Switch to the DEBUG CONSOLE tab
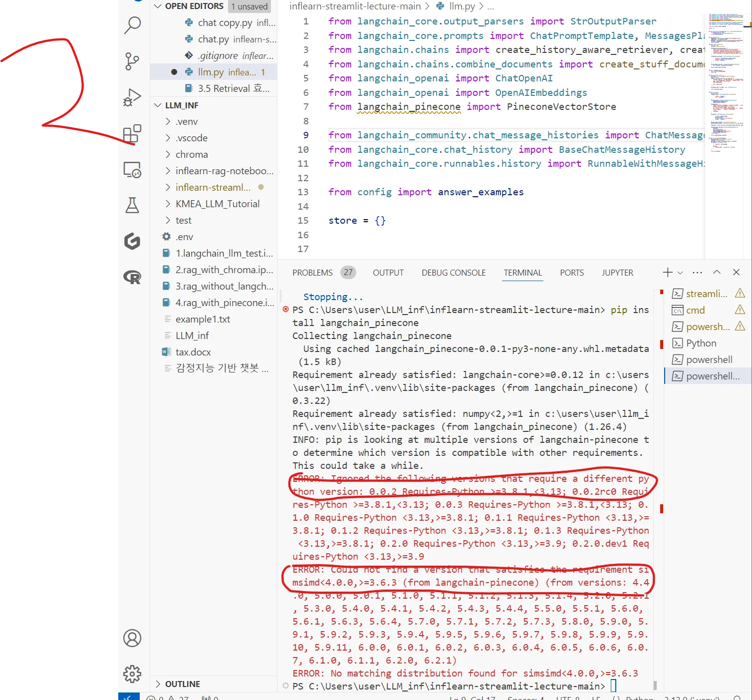The image size is (752, 700). click(454, 273)
